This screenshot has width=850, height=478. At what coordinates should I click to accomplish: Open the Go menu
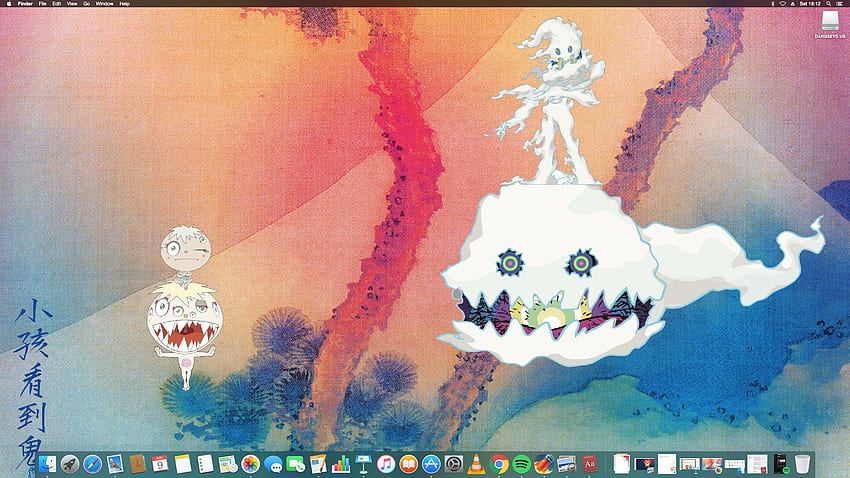click(86, 3)
